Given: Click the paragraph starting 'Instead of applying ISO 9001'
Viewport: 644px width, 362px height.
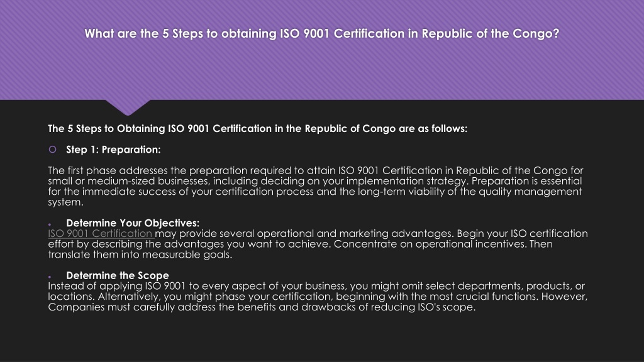Looking at the screenshot, I should coord(318,297).
